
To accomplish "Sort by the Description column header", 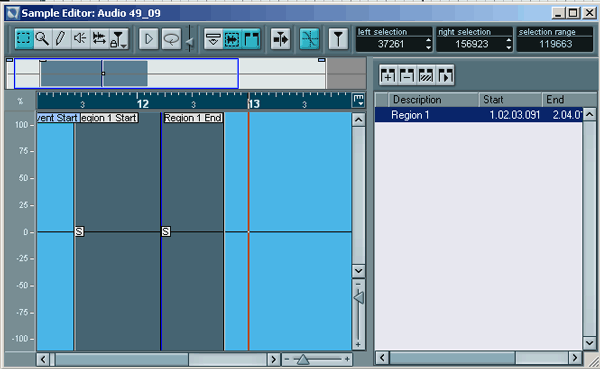I will (x=433, y=100).
